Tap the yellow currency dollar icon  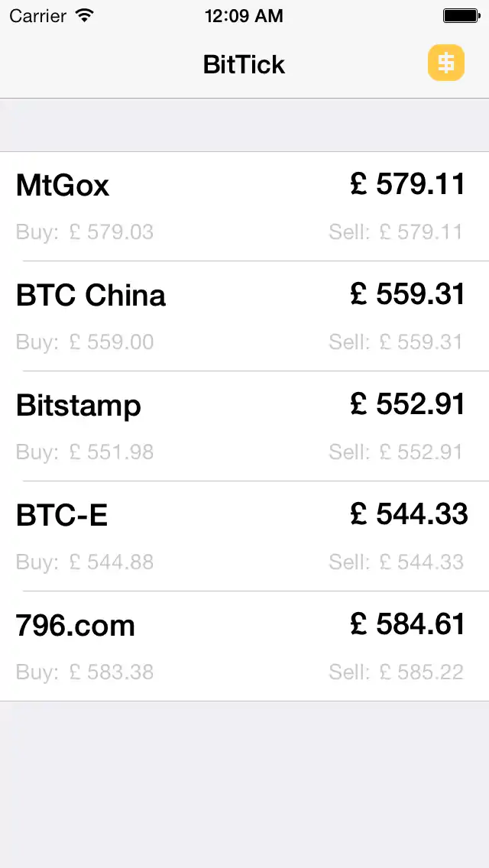(446, 63)
